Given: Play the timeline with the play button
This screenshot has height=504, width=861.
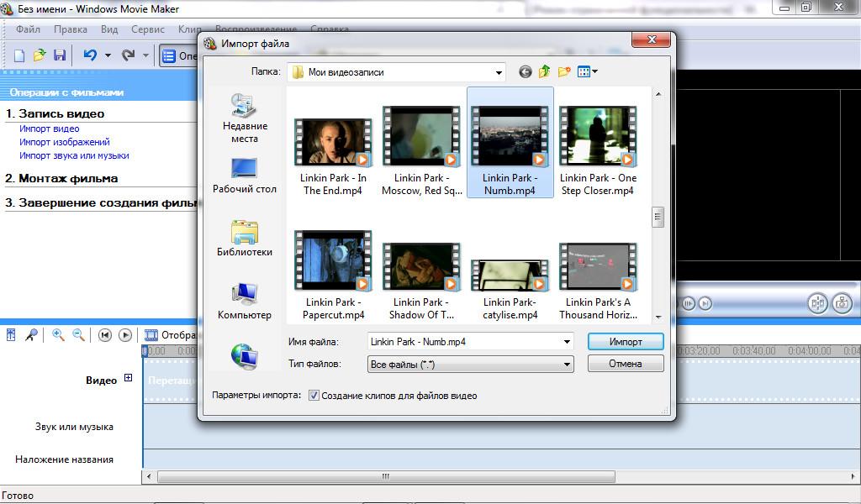Looking at the screenshot, I should [125, 335].
